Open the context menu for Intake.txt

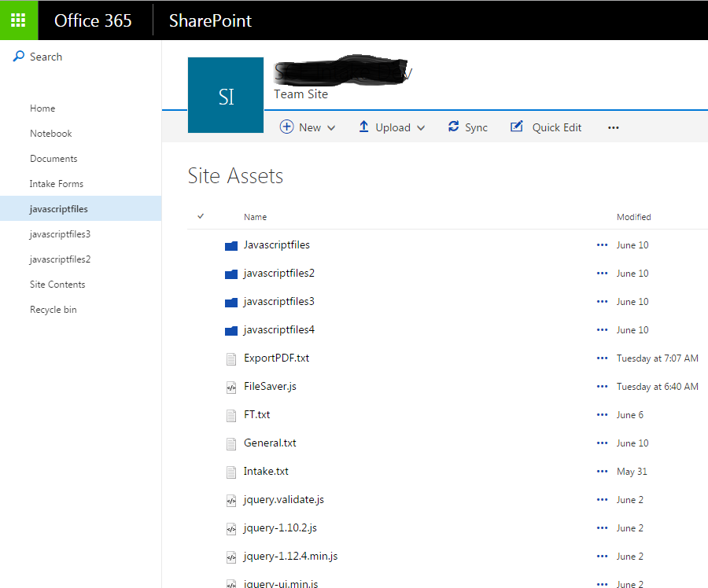602,471
